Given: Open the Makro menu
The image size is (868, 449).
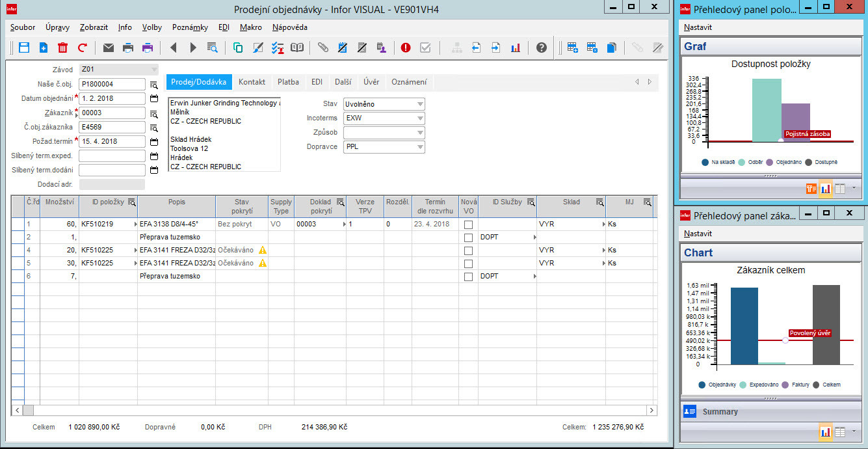Looking at the screenshot, I should tap(251, 27).
